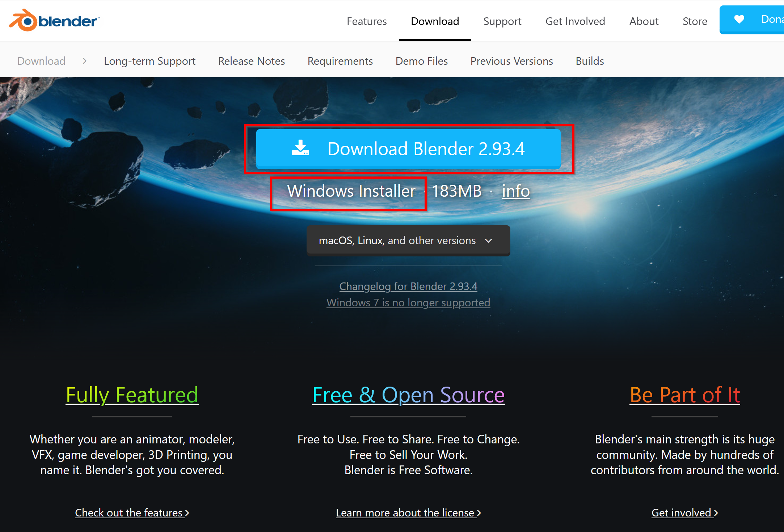Open Changelog for Blender 2.93.4 link

[408, 286]
